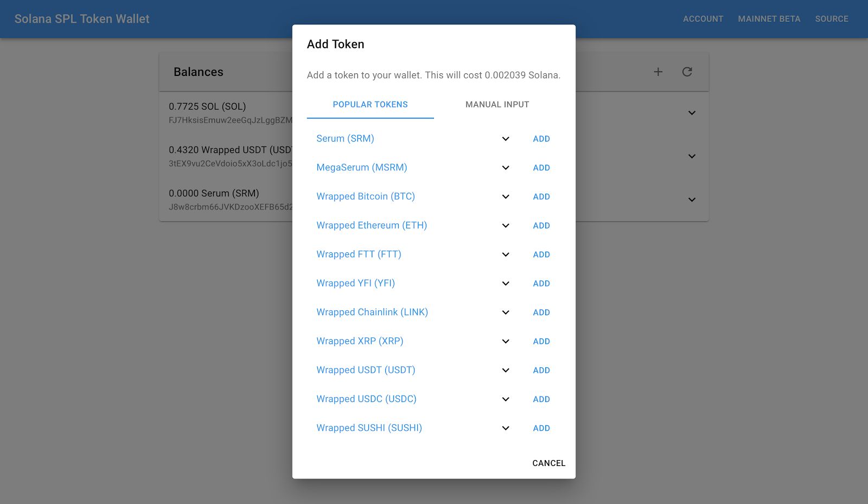Open the Mainnet Beta network selector
The image size is (868, 504).
click(769, 19)
